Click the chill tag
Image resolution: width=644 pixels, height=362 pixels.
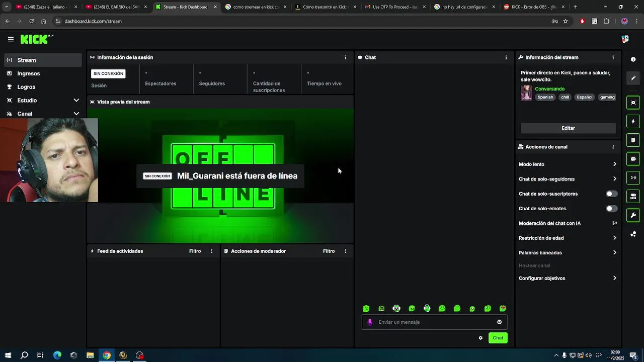click(x=565, y=97)
